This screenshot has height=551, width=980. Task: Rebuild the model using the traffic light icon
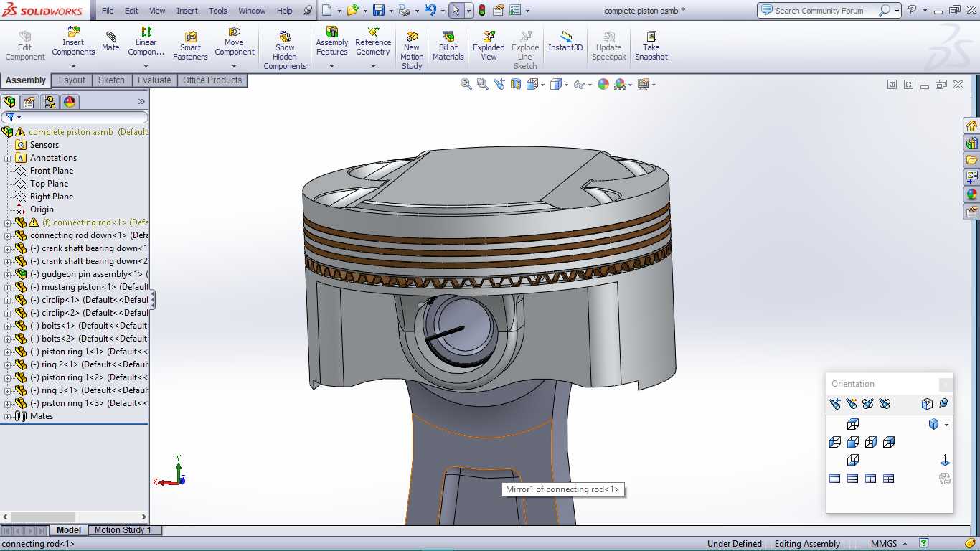[482, 10]
